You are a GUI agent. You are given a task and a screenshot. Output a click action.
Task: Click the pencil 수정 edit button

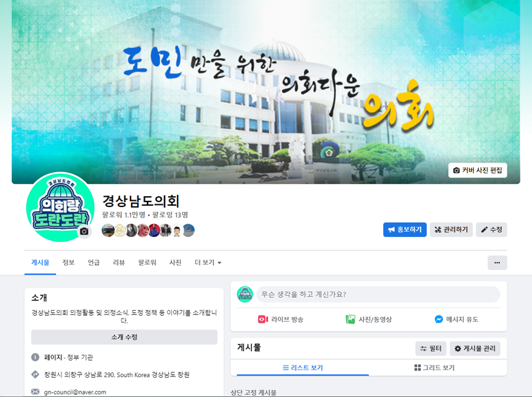coord(492,230)
